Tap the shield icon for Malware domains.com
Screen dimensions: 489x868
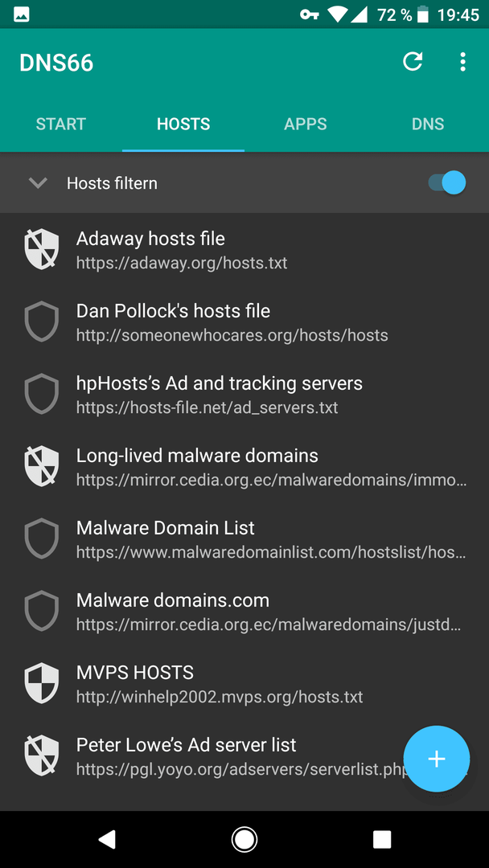coord(42,611)
